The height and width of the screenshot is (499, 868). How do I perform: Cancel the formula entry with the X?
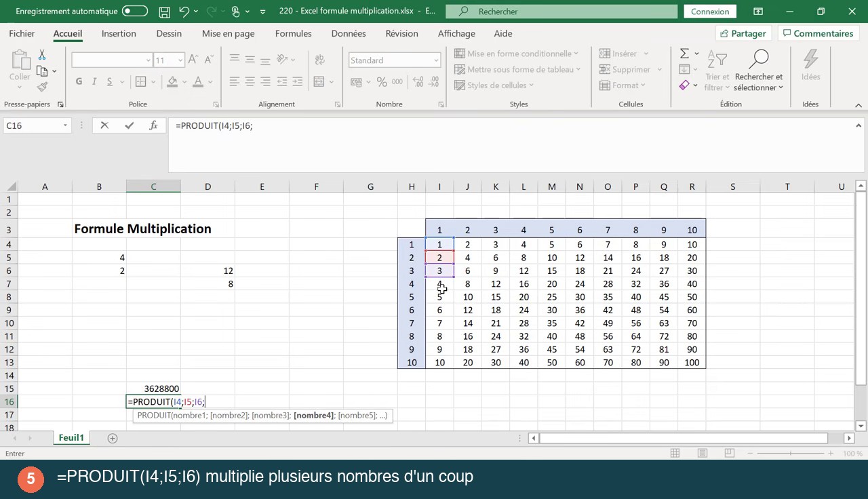tap(104, 125)
